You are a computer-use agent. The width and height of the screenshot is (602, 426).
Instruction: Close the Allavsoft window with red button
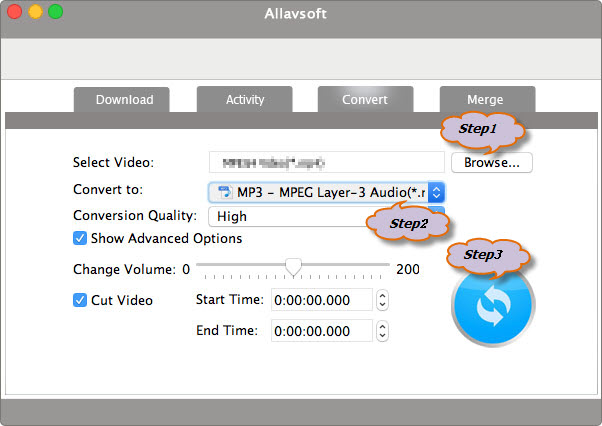[15, 12]
